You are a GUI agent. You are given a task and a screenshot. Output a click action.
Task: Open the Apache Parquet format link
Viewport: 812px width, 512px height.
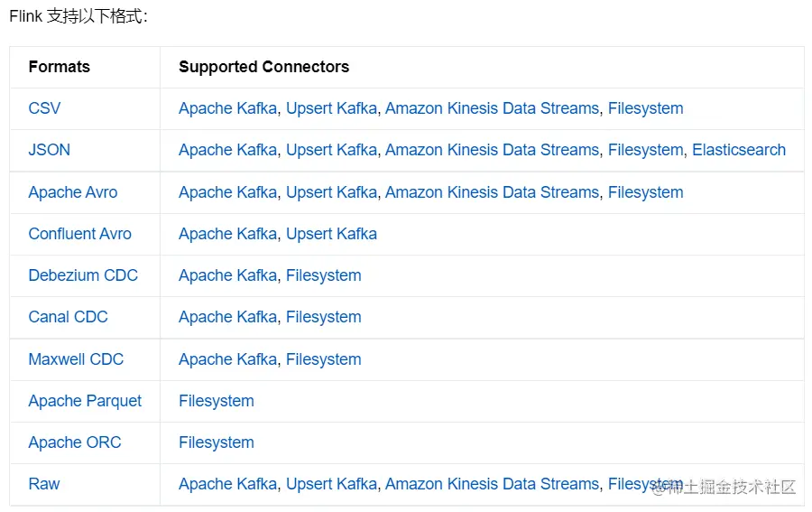(85, 401)
